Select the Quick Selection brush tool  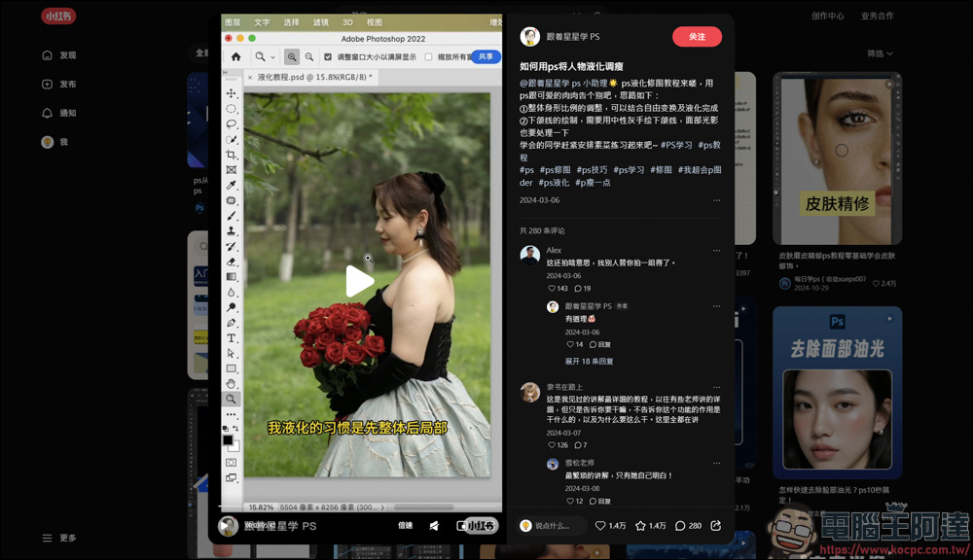(232, 140)
